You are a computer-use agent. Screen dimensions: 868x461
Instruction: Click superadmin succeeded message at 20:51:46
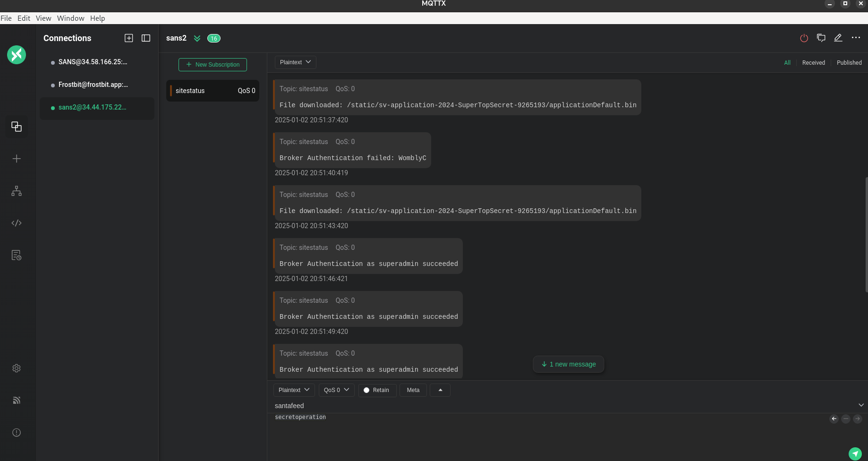pos(368,256)
